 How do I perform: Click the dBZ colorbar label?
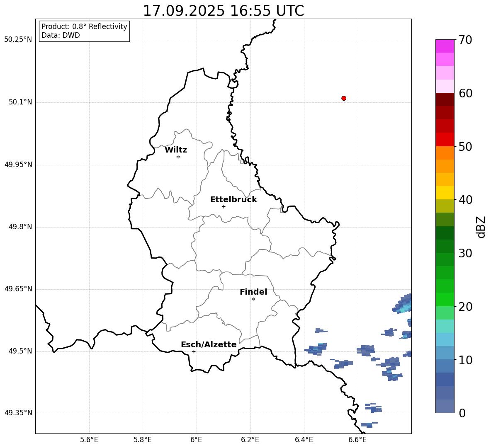[481, 227]
